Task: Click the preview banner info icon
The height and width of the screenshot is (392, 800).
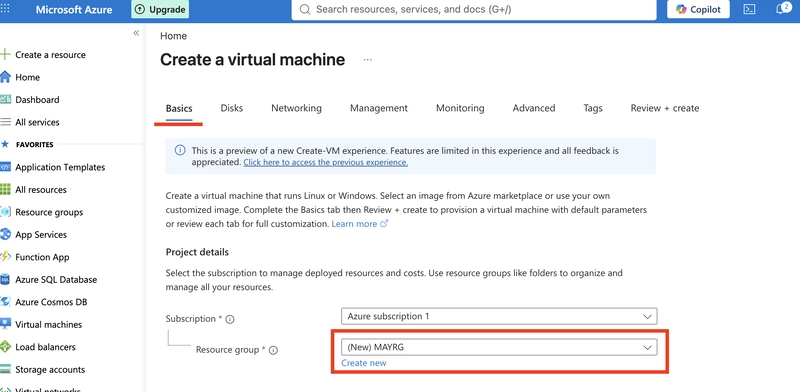Action: pyautogui.click(x=180, y=150)
